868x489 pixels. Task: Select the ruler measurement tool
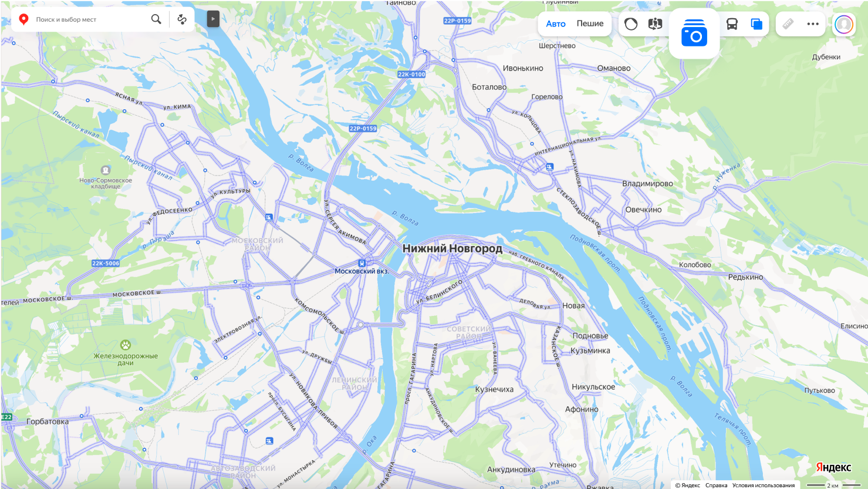click(x=788, y=24)
